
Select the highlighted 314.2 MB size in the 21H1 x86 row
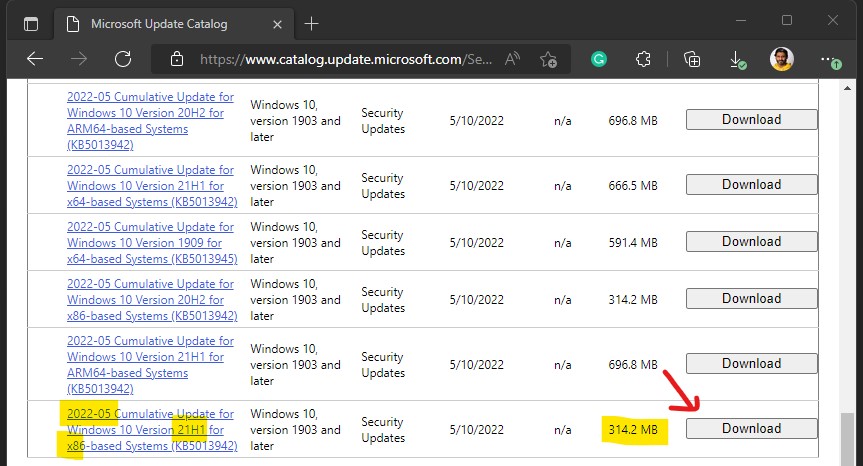point(633,430)
